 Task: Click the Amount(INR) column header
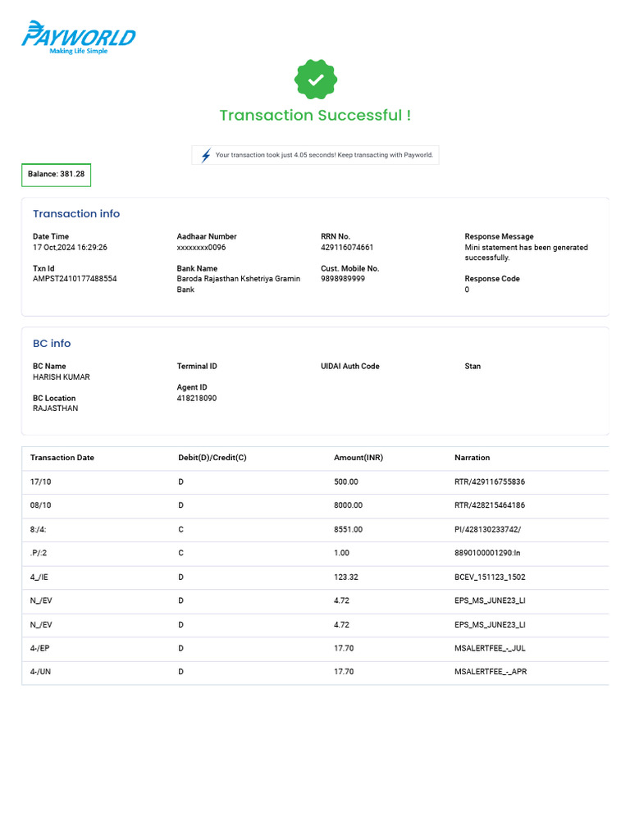[358, 458]
